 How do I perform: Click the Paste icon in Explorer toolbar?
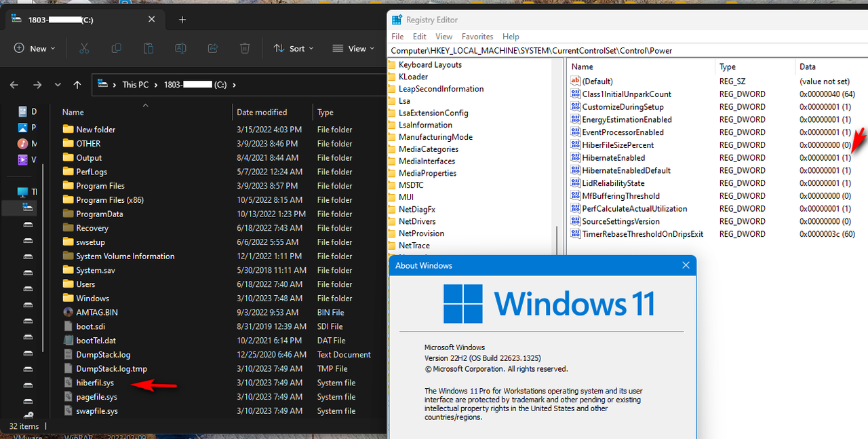click(x=148, y=48)
